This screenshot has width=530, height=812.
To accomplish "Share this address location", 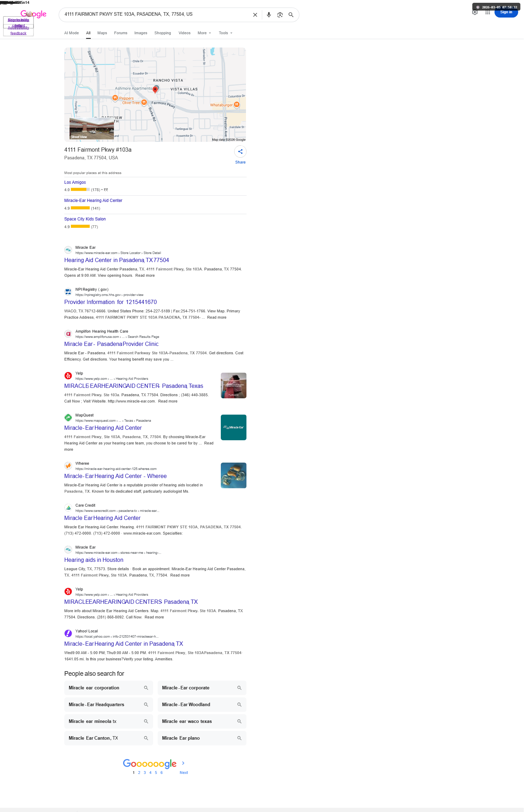I will [240, 152].
